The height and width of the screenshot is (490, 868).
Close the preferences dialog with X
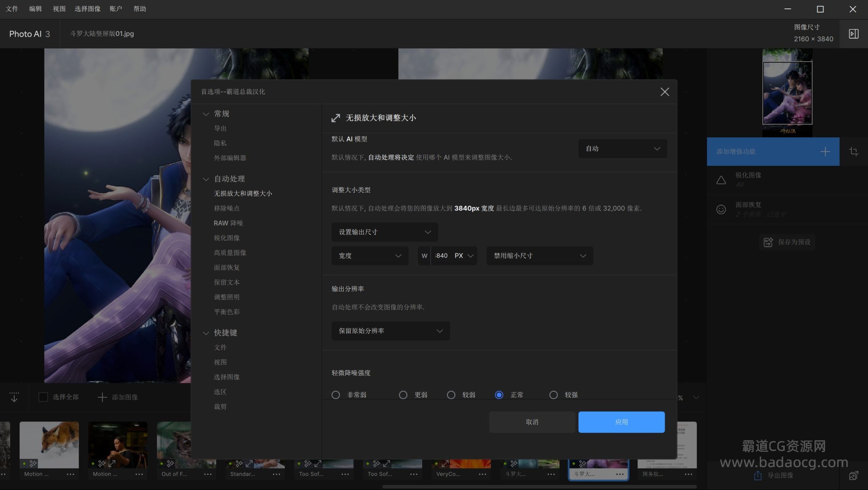point(665,92)
